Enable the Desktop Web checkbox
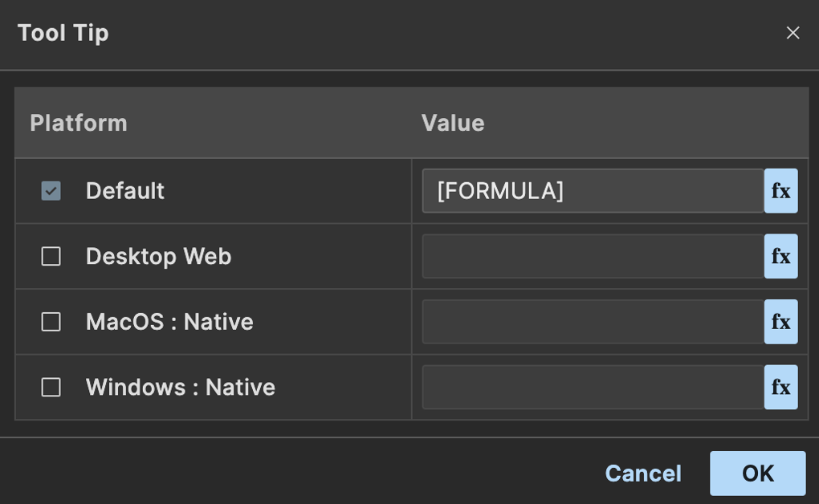 pos(51,257)
